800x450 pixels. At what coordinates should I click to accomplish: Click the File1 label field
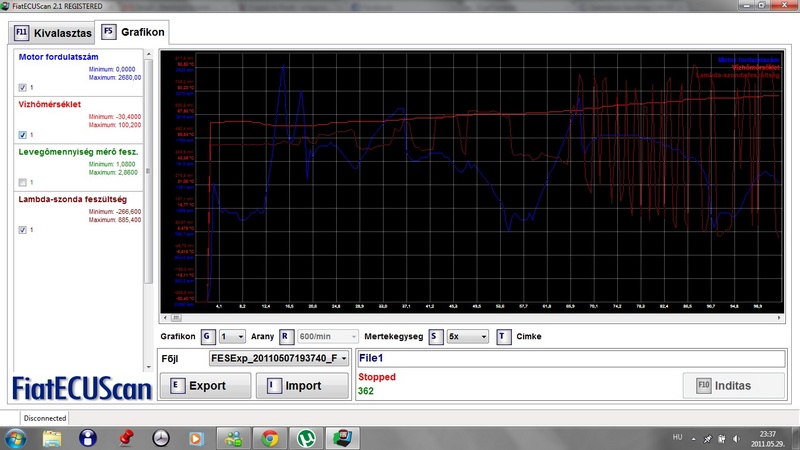click(x=571, y=358)
